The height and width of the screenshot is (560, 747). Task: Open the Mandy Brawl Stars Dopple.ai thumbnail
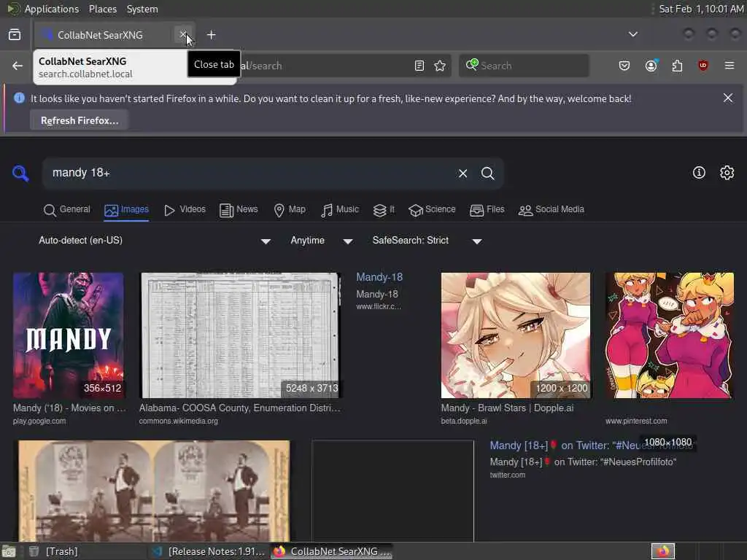coord(516,335)
